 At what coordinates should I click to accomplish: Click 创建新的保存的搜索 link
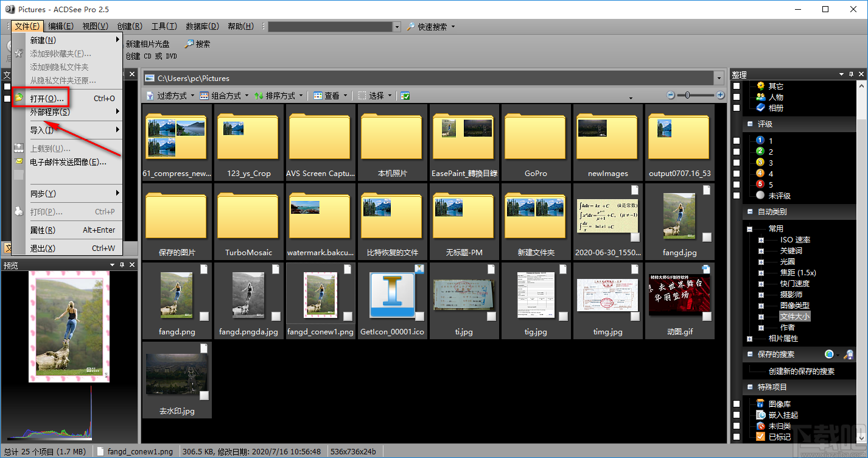click(801, 371)
